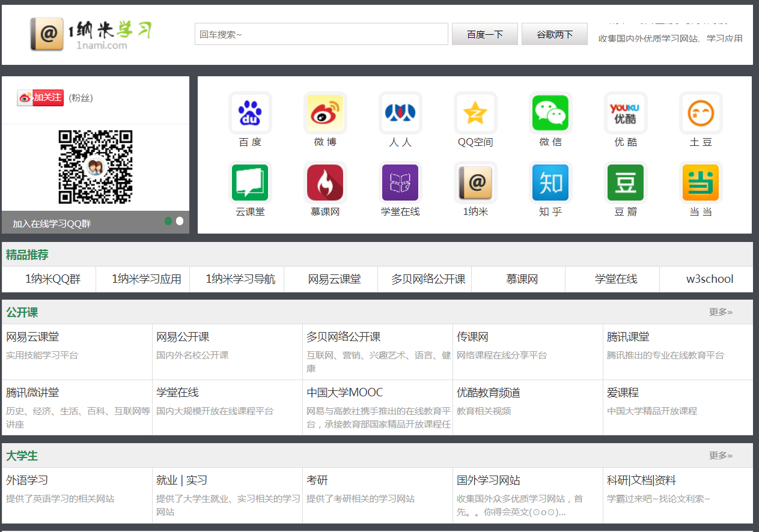Expand 更多» in the 公开课 section
The height and width of the screenshot is (532, 759).
tap(721, 312)
